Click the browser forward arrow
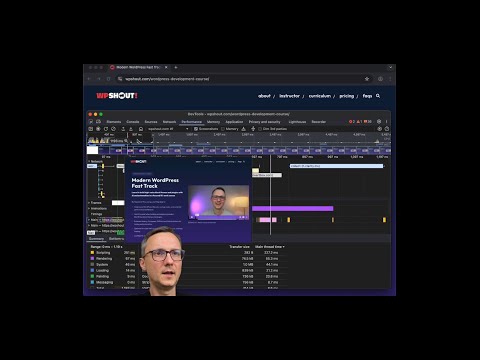The image size is (480, 360). tap(99, 79)
